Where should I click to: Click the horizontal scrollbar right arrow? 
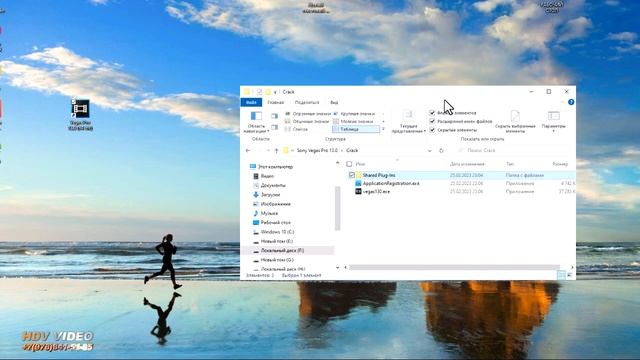(572, 267)
